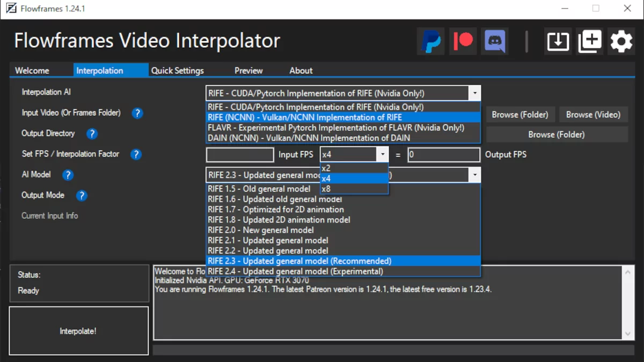The height and width of the screenshot is (362, 644).
Task: Click Browse (Folder) beside Browse (Video)
Action: 520,114
